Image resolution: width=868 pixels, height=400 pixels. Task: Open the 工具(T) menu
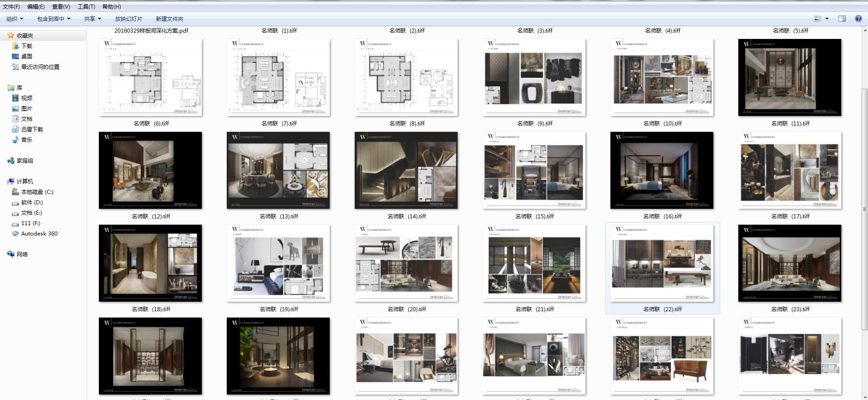86,7
